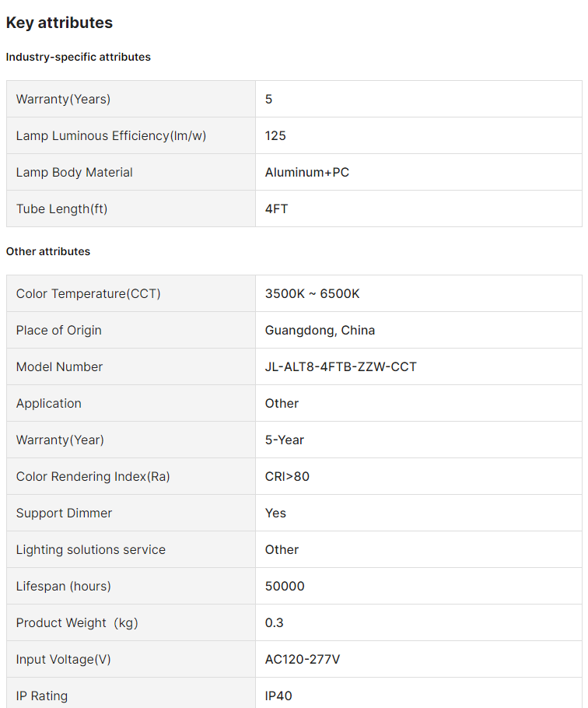This screenshot has width=588, height=708.
Task: Click the Lifespan value 50000
Action: (x=285, y=586)
